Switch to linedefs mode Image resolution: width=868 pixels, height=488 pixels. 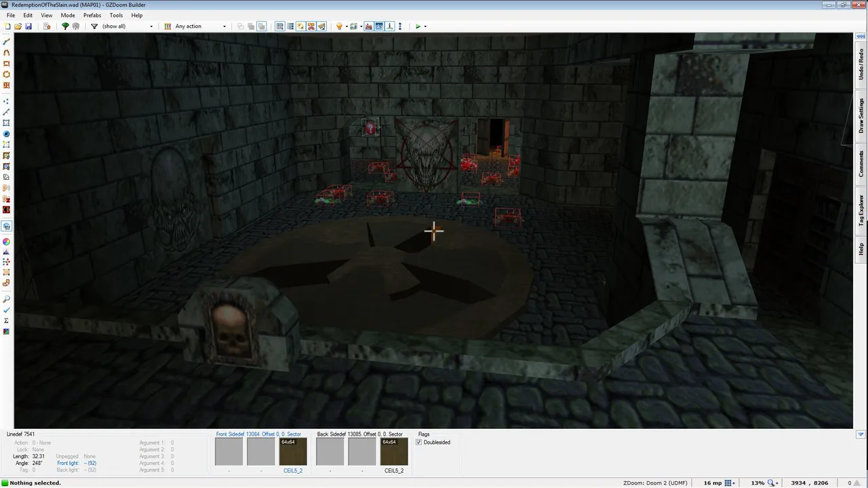coord(7,112)
